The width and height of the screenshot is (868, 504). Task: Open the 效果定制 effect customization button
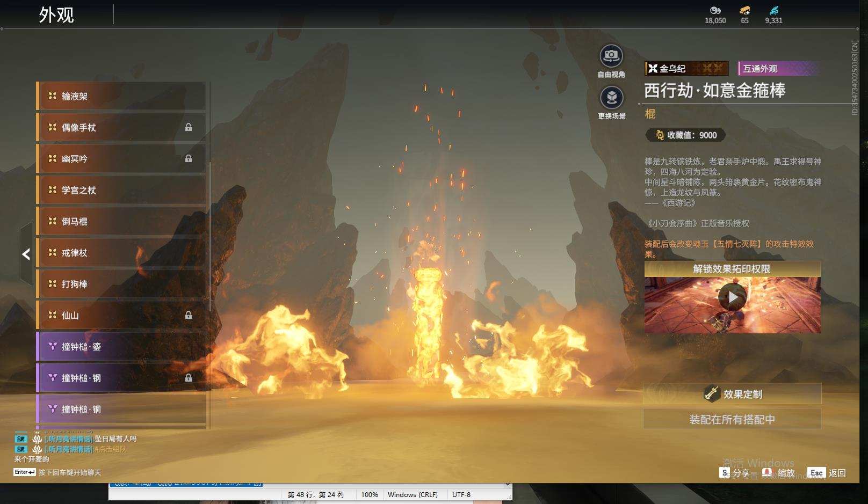(732, 394)
